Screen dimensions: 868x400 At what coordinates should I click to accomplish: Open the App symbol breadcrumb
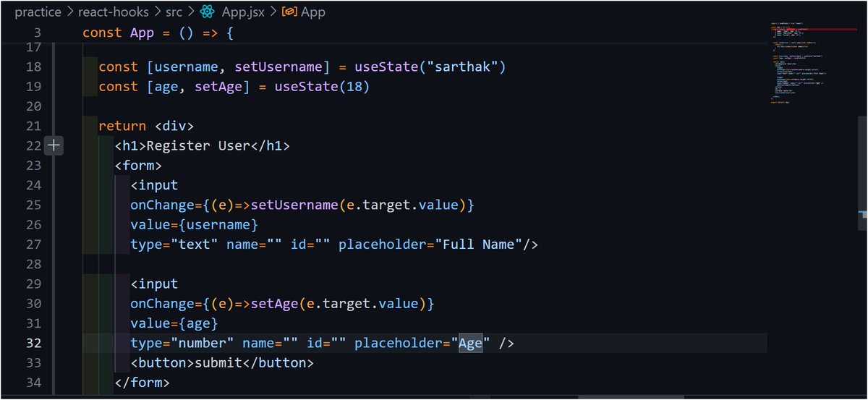tap(313, 12)
